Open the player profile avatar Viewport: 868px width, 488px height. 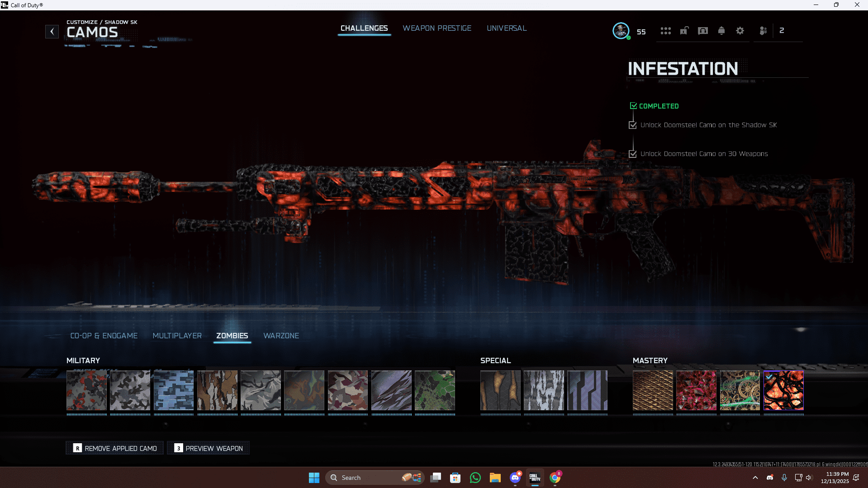pos(621,31)
